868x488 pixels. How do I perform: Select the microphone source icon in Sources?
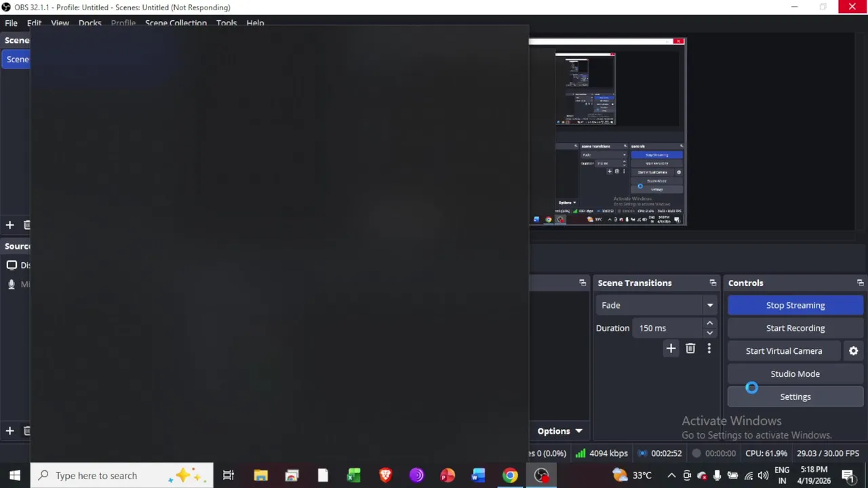pyautogui.click(x=12, y=285)
